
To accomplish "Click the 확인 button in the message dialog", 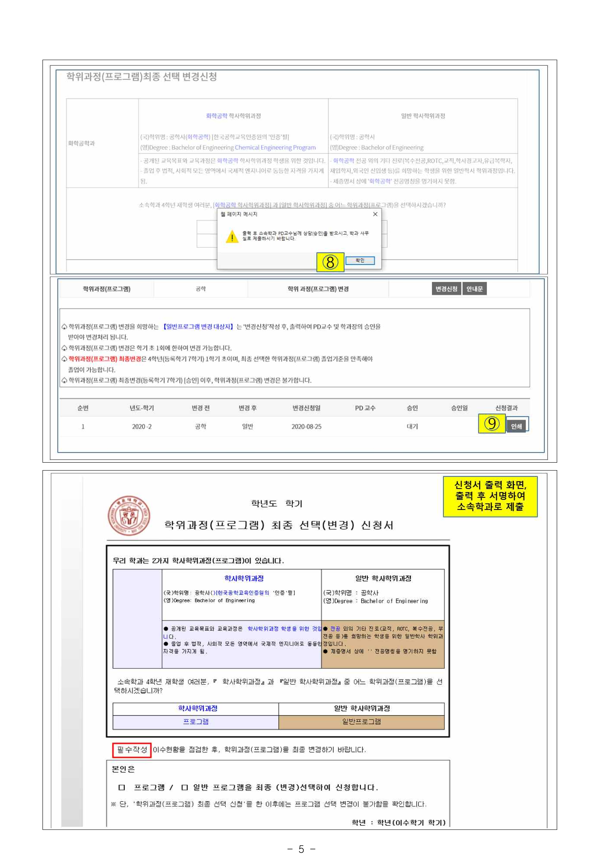I will pyautogui.click(x=360, y=260).
